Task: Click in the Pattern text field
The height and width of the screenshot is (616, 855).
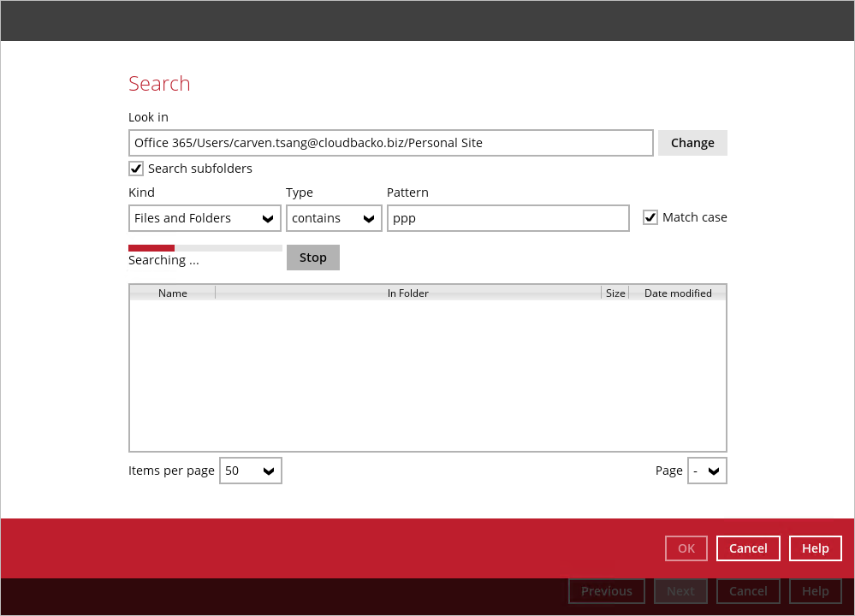Action: pos(508,218)
